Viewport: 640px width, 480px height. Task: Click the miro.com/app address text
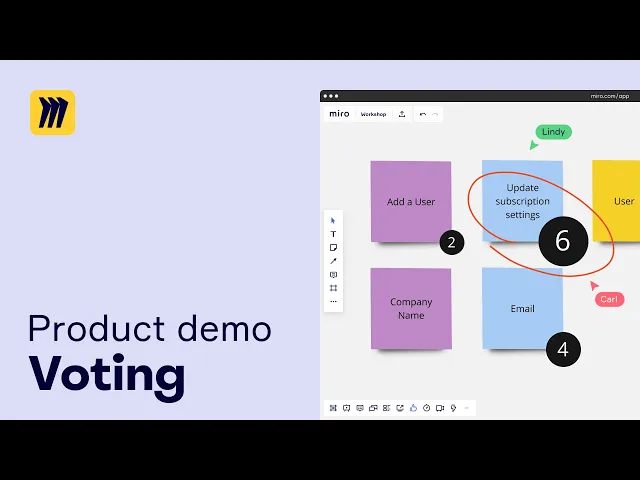[610, 96]
